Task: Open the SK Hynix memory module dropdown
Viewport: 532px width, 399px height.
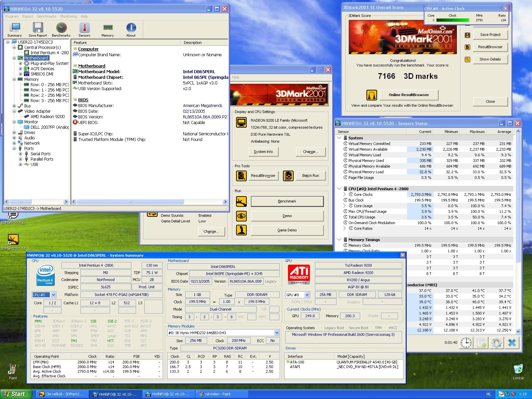Action: point(277,333)
